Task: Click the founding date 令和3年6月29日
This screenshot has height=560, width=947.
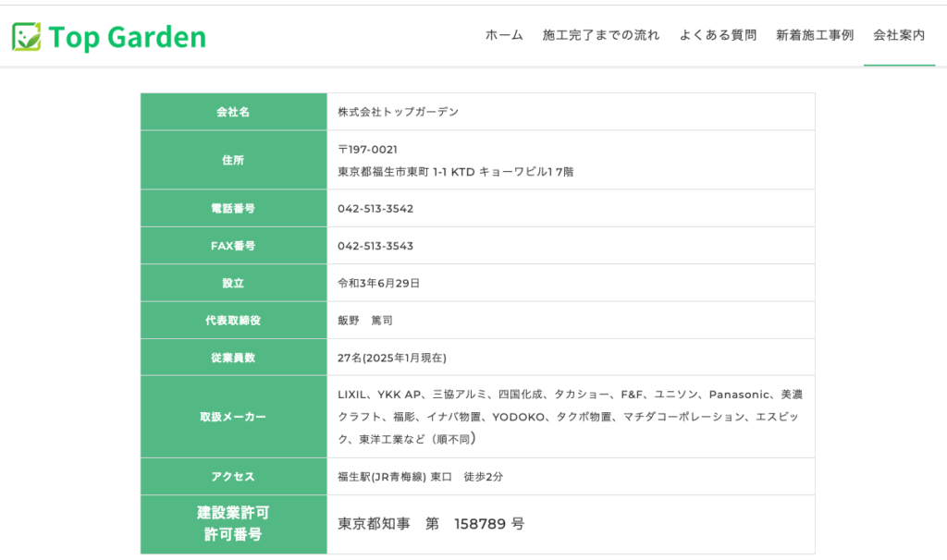Action: point(378,283)
